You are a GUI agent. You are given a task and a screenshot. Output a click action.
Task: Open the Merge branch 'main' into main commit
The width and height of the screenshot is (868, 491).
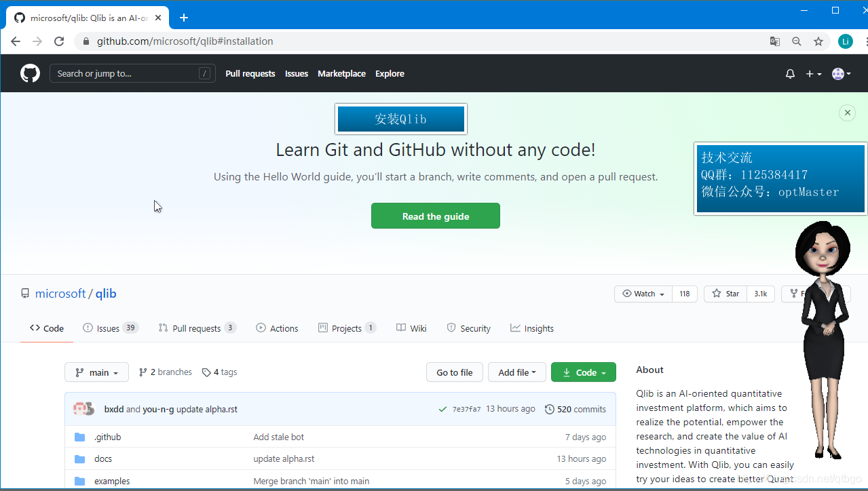[x=312, y=481]
